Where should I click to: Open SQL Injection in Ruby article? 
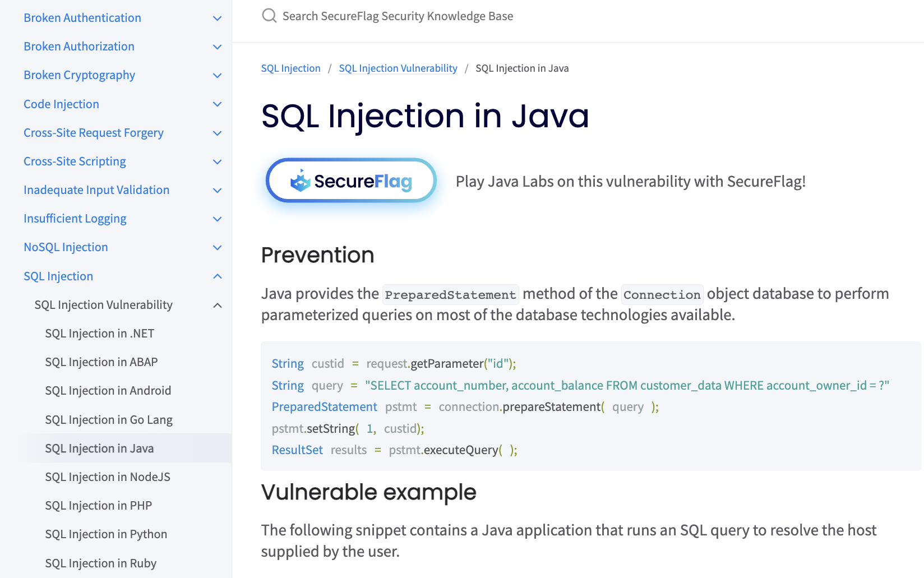pyautogui.click(x=101, y=563)
